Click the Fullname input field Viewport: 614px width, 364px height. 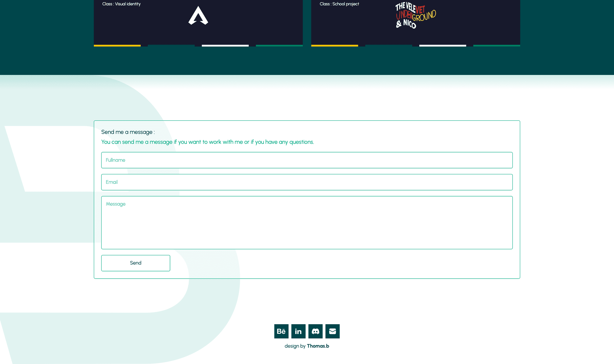307,160
